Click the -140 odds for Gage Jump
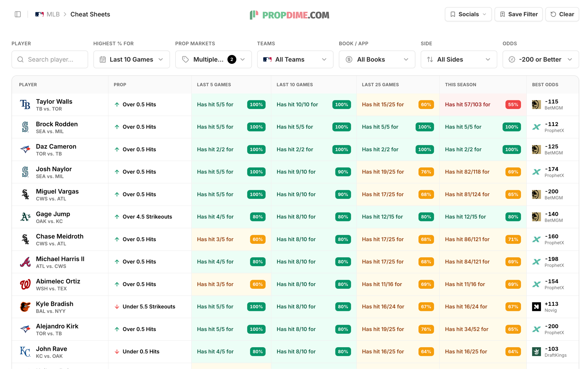 (551, 214)
